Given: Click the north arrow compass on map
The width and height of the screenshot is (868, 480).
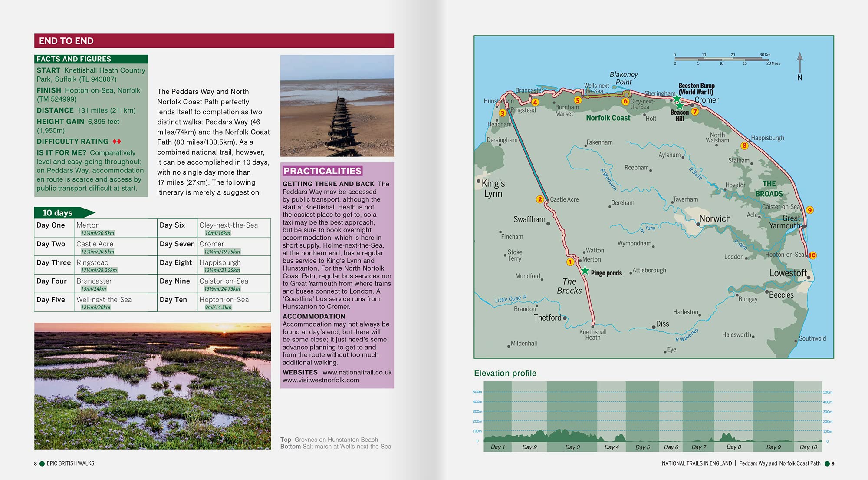Looking at the screenshot, I should coord(800,66).
